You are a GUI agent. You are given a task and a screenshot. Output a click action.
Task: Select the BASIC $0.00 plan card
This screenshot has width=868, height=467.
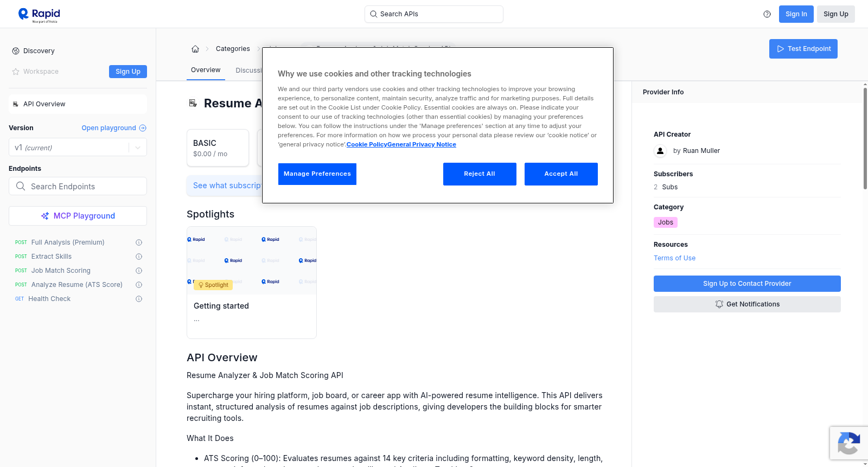click(218, 148)
